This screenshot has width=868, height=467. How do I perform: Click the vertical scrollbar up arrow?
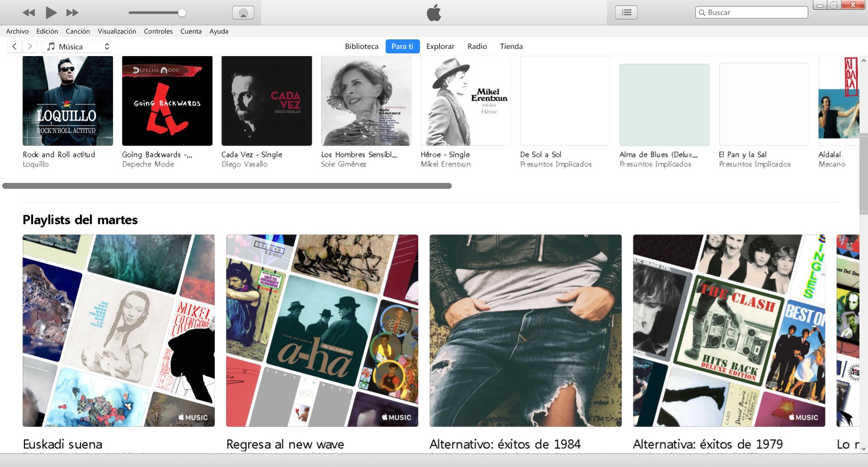pos(863,61)
